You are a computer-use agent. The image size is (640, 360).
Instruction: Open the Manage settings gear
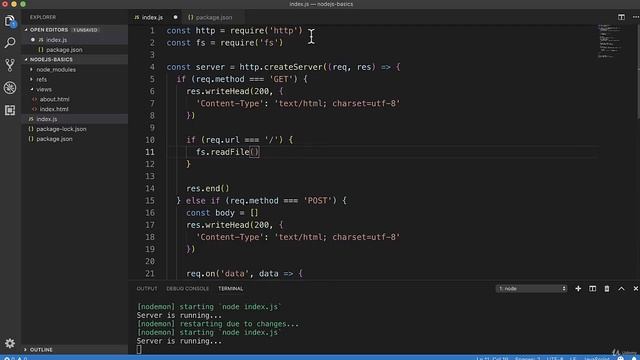pos(10,343)
